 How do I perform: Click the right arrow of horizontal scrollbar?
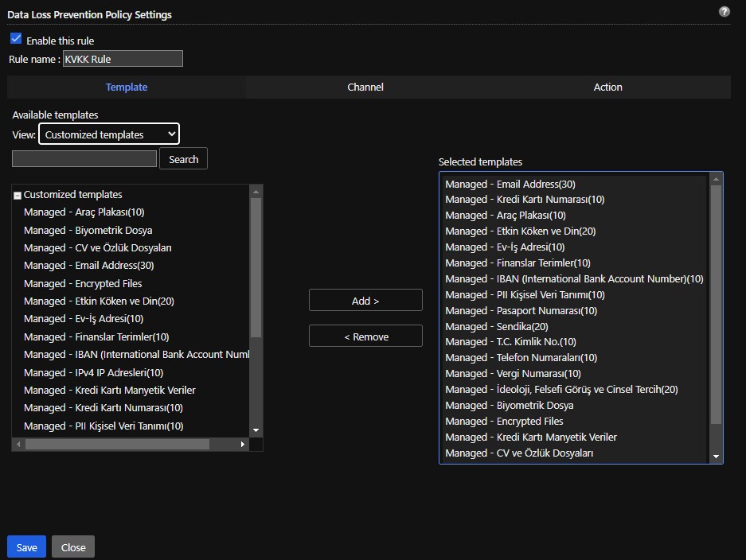click(x=244, y=445)
